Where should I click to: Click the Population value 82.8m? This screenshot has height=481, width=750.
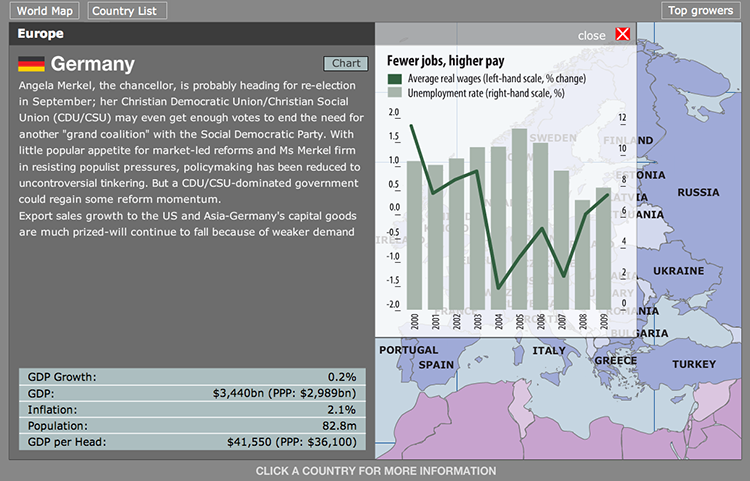pos(339,426)
